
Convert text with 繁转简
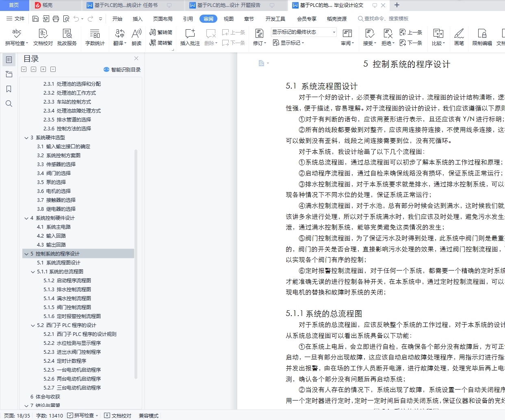[x=161, y=32]
